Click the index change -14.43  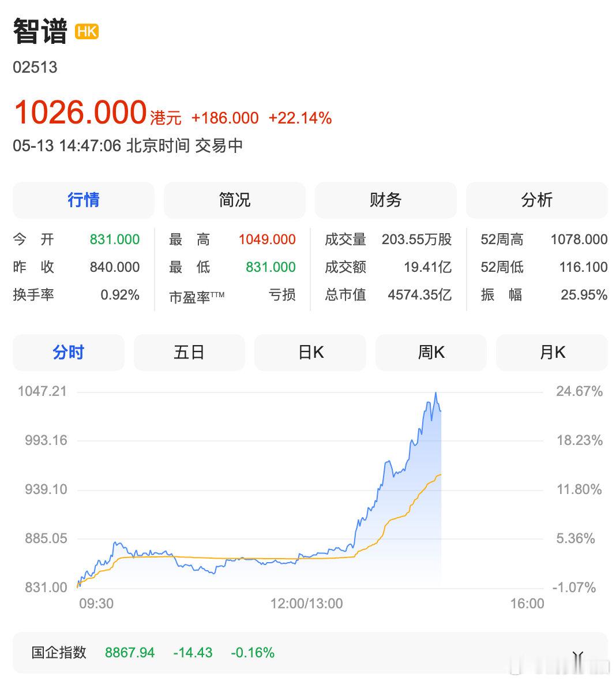(193, 653)
